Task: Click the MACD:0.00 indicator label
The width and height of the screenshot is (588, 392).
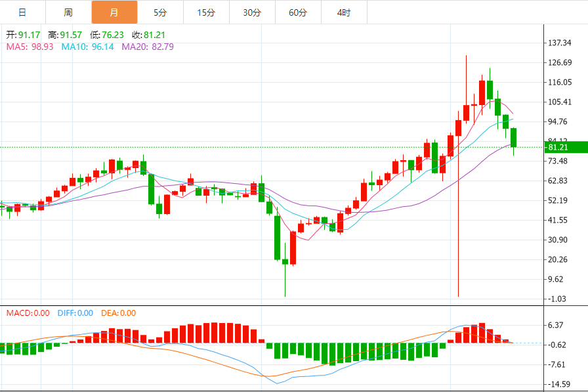Action: (x=28, y=313)
